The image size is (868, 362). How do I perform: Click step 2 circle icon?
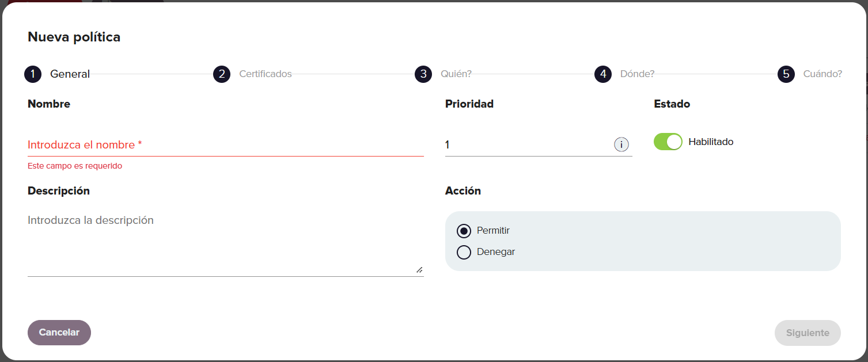(x=222, y=74)
